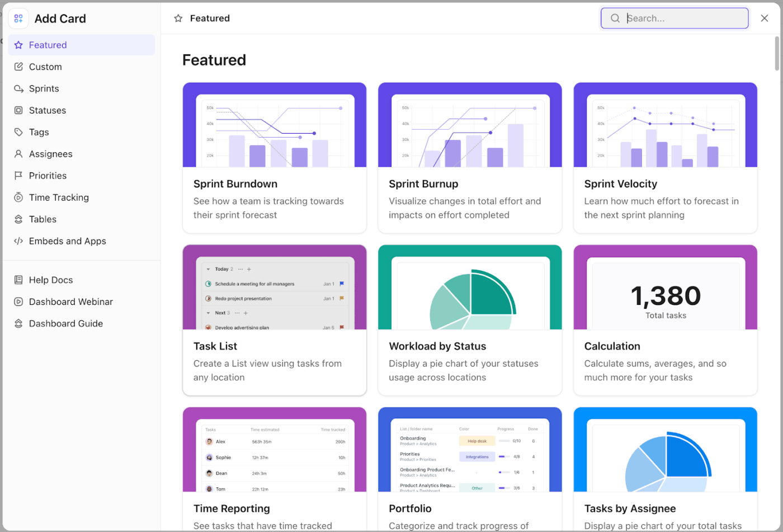
Task: Click the vertical scrollbar on the right
Action: [777, 50]
